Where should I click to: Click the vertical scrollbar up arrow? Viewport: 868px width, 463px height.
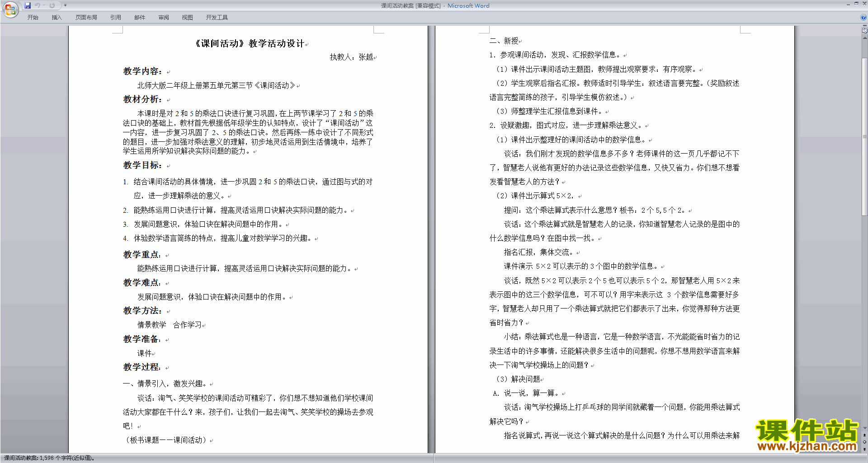coord(864,38)
